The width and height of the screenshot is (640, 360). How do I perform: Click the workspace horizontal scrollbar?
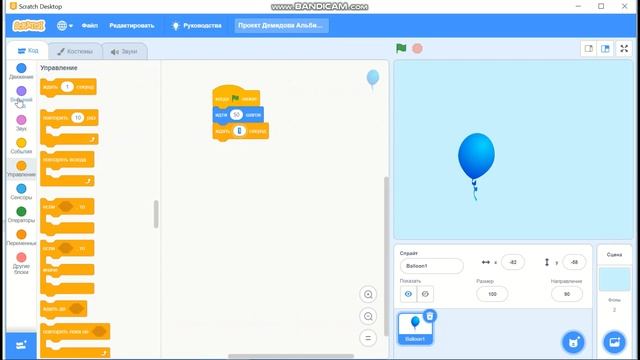point(291,356)
